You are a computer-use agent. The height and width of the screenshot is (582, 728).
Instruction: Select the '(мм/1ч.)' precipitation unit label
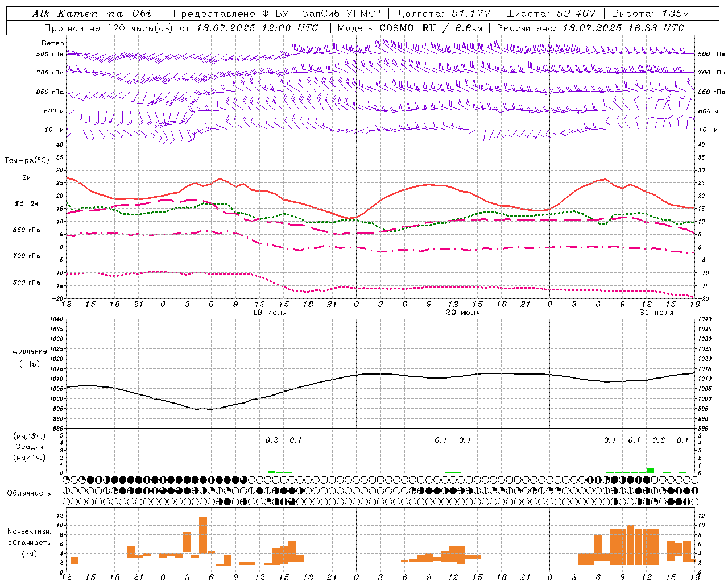tap(30, 458)
